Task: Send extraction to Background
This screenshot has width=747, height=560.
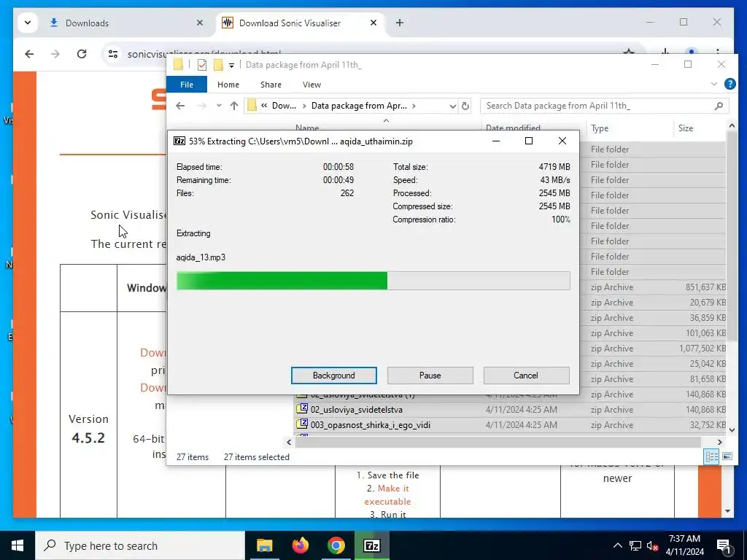Action: tap(333, 376)
